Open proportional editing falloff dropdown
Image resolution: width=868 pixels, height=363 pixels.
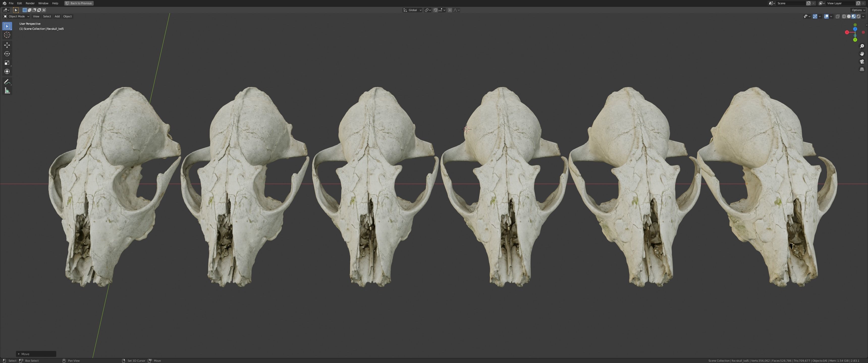pos(456,10)
